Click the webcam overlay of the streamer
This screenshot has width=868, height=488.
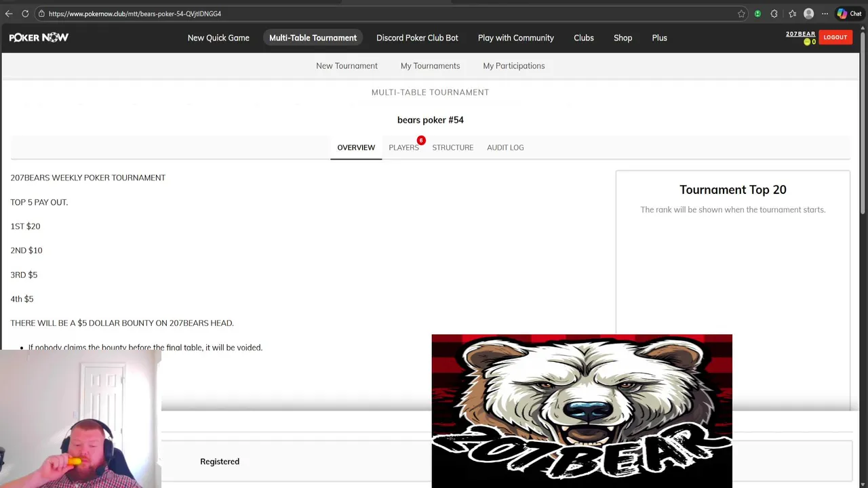click(80, 418)
